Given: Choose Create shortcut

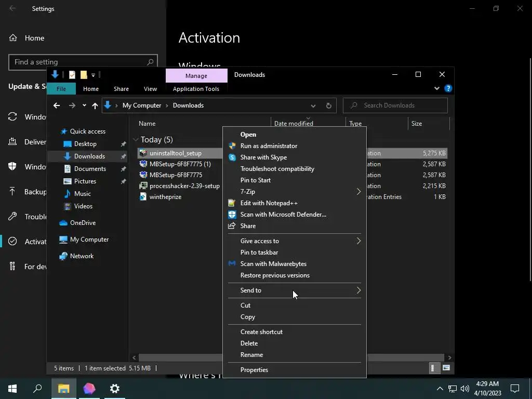Looking at the screenshot, I should pyautogui.click(x=295, y=332).
